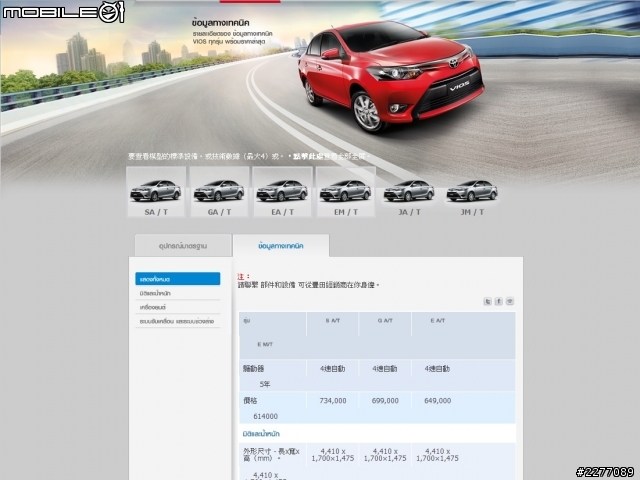Select the JA / T model thumbnail
The width and height of the screenshot is (640, 480).
tap(409, 197)
